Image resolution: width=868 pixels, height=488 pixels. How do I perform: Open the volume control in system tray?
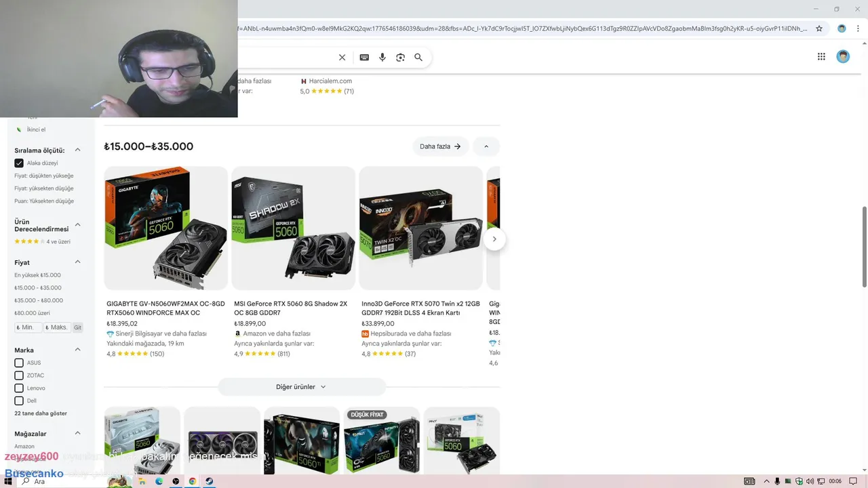(x=810, y=481)
